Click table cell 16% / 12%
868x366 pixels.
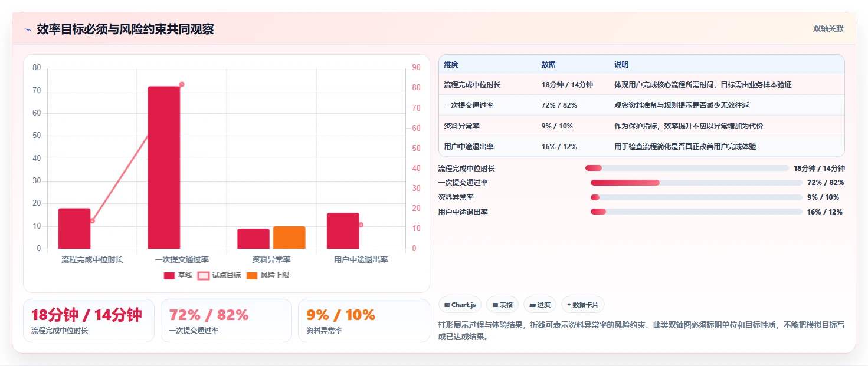click(559, 147)
